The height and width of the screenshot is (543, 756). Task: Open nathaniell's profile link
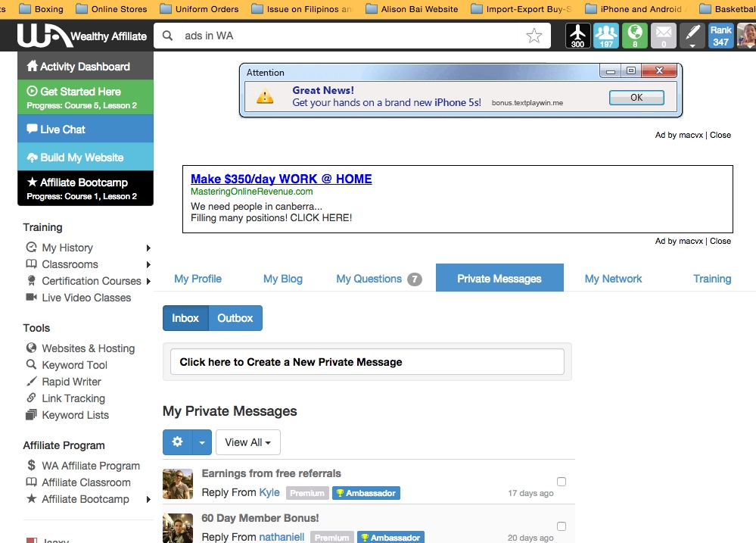(x=282, y=537)
